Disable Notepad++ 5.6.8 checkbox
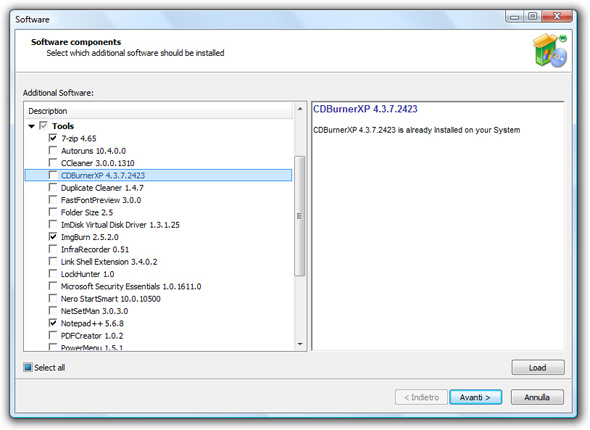This screenshot has width=590, height=430. (x=53, y=323)
